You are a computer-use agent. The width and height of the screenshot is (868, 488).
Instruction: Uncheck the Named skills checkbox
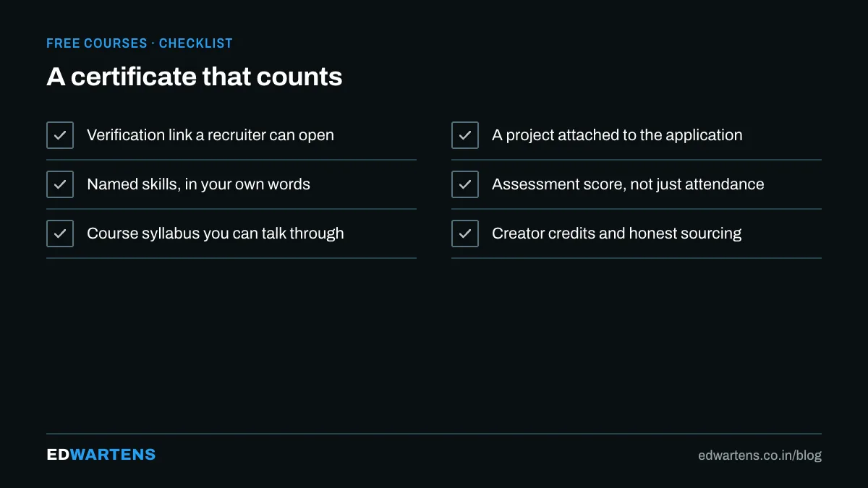point(60,184)
